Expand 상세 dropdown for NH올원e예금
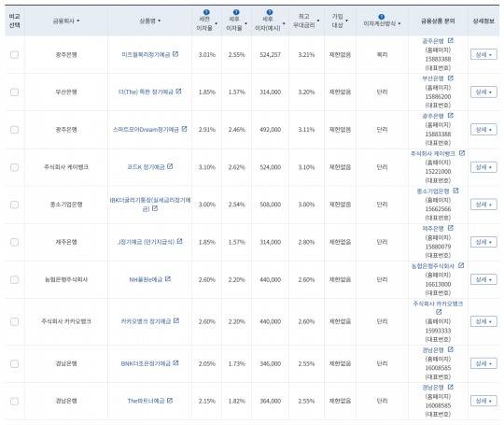This screenshot has width=504, height=425. pos(483,279)
